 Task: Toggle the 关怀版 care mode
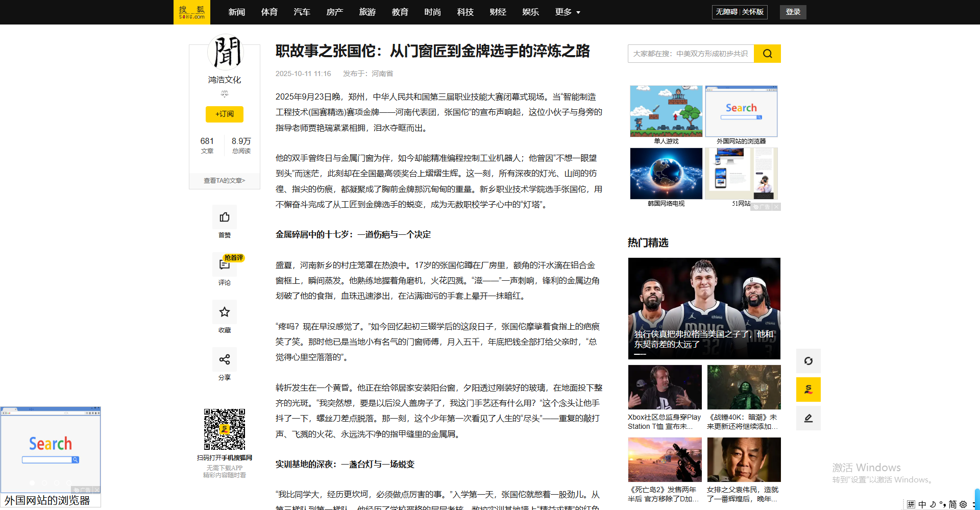(753, 12)
